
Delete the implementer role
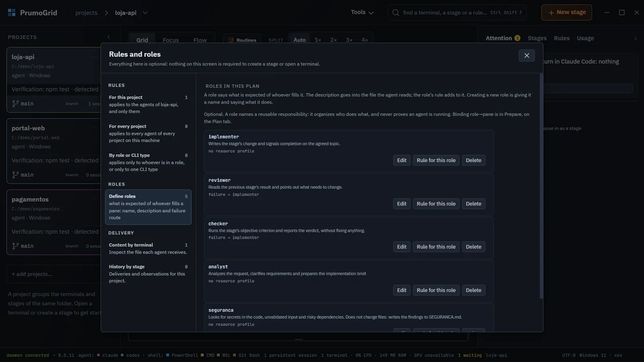[473, 160]
